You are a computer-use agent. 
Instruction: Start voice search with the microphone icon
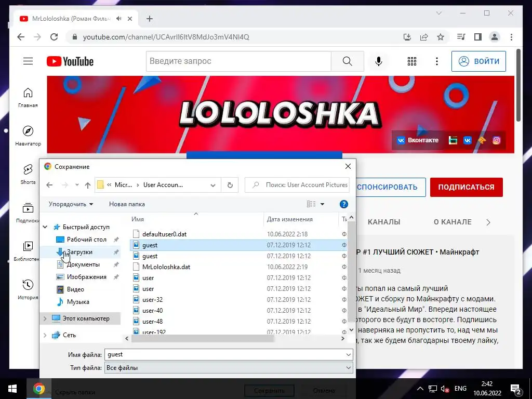point(379,61)
